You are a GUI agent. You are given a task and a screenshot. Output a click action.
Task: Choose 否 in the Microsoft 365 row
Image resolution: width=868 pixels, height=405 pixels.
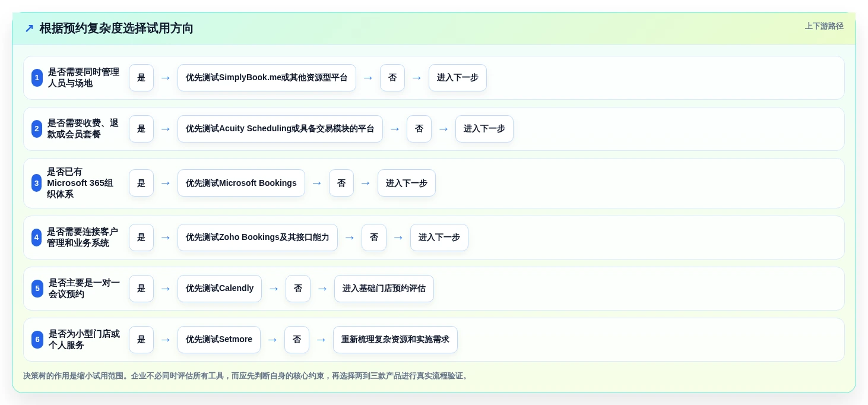[x=341, y=183]
